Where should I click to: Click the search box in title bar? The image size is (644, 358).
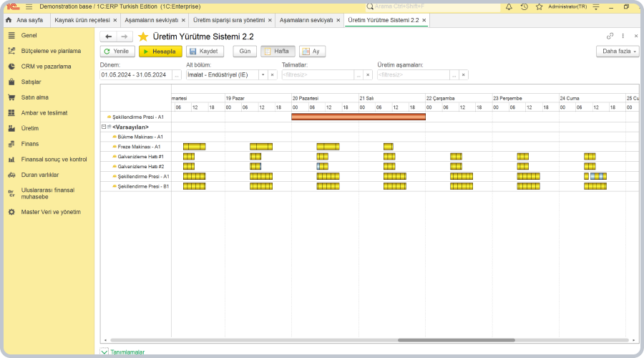pyautogui.click(x=431, y=6)
